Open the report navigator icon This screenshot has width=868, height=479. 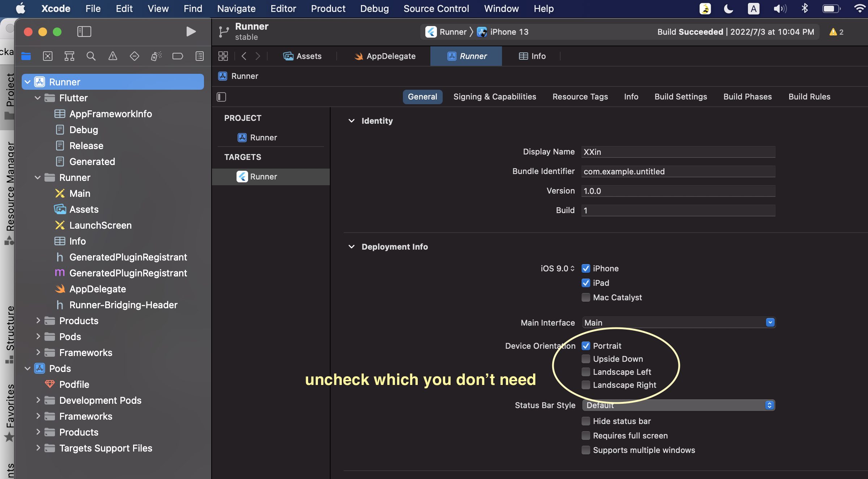200,56
